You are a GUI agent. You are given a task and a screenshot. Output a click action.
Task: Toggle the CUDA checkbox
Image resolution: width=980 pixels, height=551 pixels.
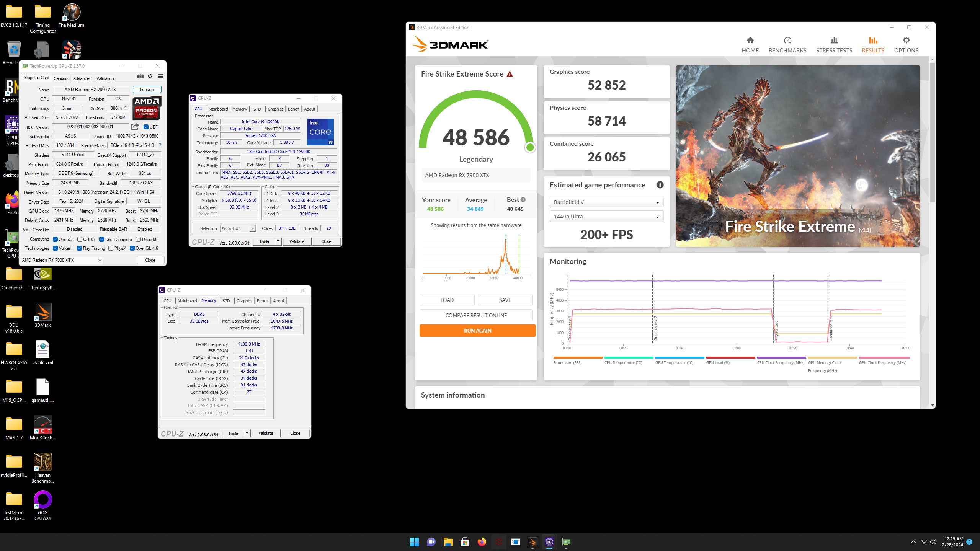(80, 240)
